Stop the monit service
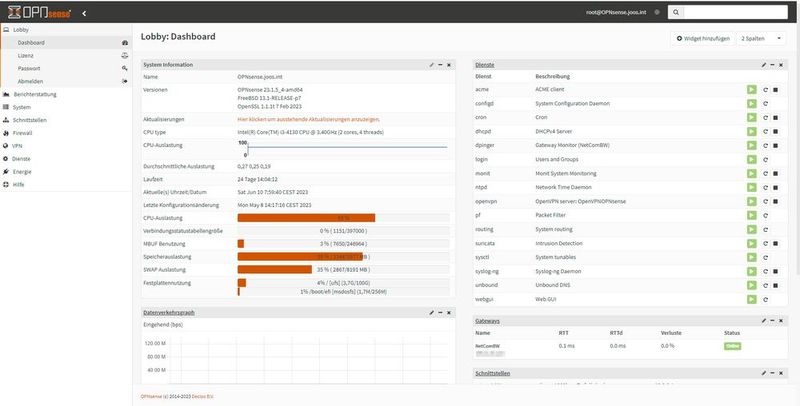This screenshot has width=800, height=406. (x=775, y=174)
